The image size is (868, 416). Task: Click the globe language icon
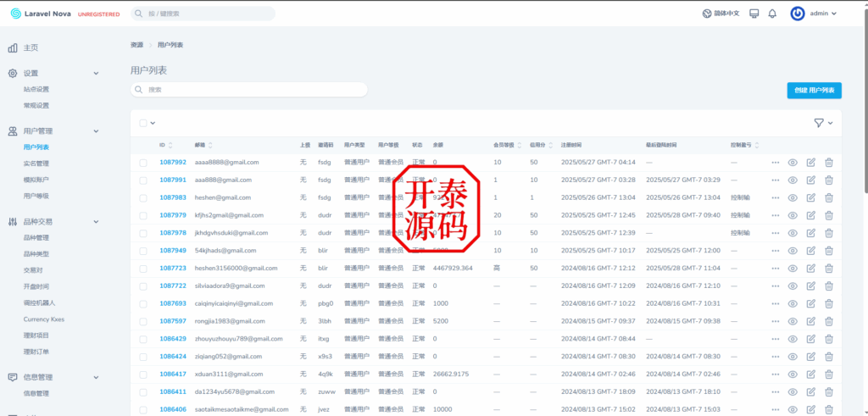pos(707,14)
